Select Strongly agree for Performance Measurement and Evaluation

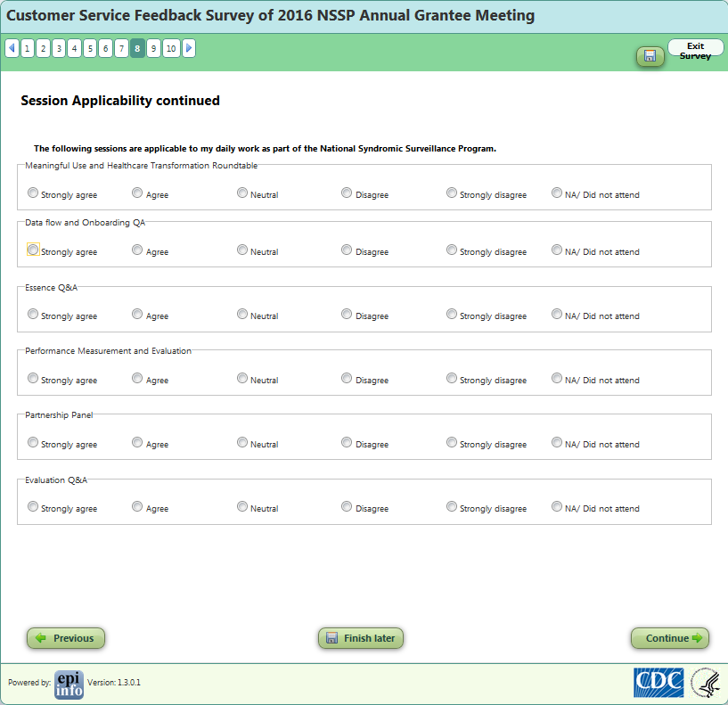(x=32, y=378)
